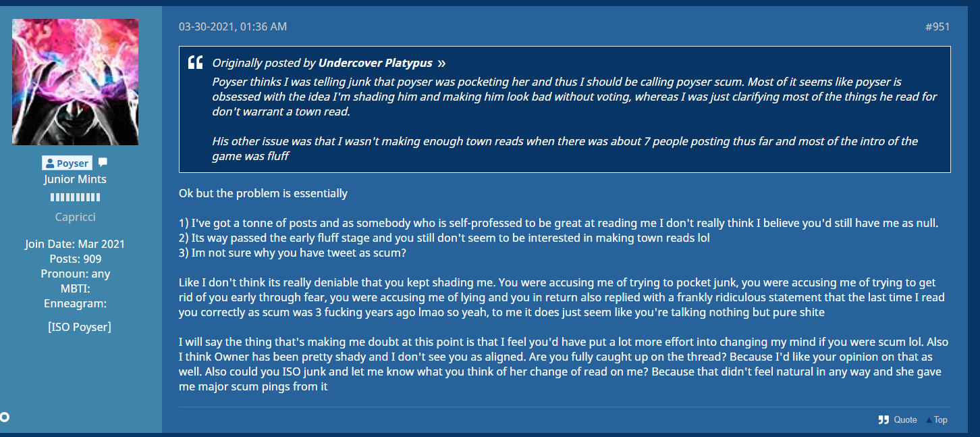This screenshot has height=437, width=980.
Task: Open the post permalink #951
Action: tap(937, 27)
